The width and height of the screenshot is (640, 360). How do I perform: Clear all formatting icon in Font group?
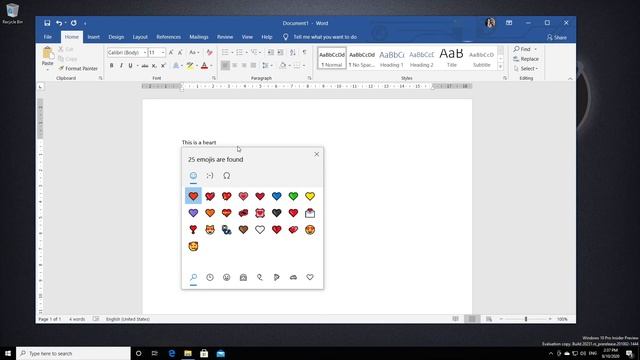pos(209,52)
